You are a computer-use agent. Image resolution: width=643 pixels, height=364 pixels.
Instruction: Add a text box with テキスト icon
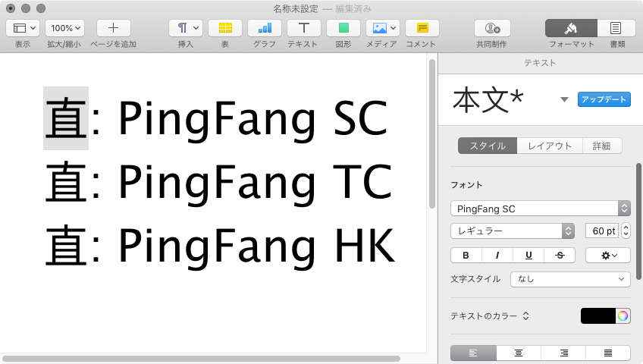(304, 28)
